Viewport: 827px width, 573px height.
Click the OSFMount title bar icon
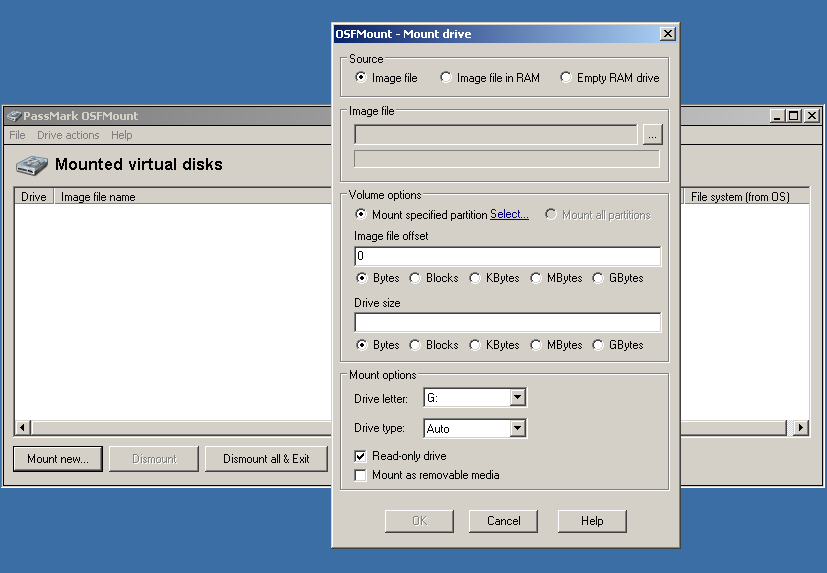pos(14,116)
